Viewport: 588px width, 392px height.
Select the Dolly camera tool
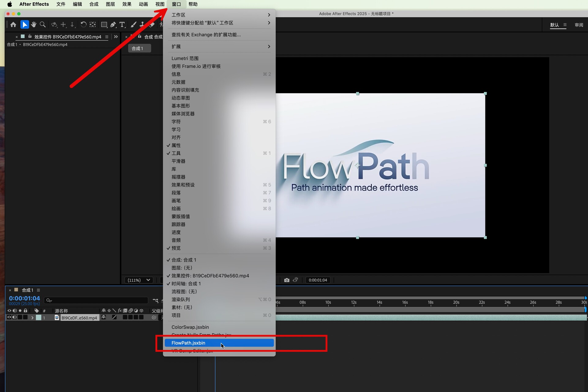click(x=72, y=25)
